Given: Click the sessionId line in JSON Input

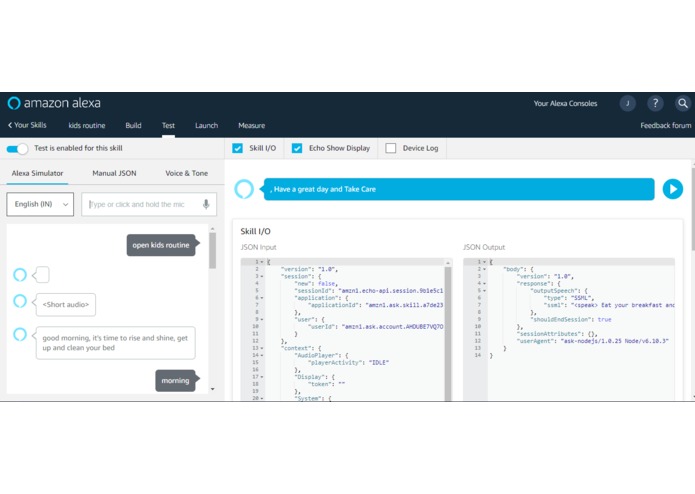Looking at the screenshot, I should [x=369, y=291].
